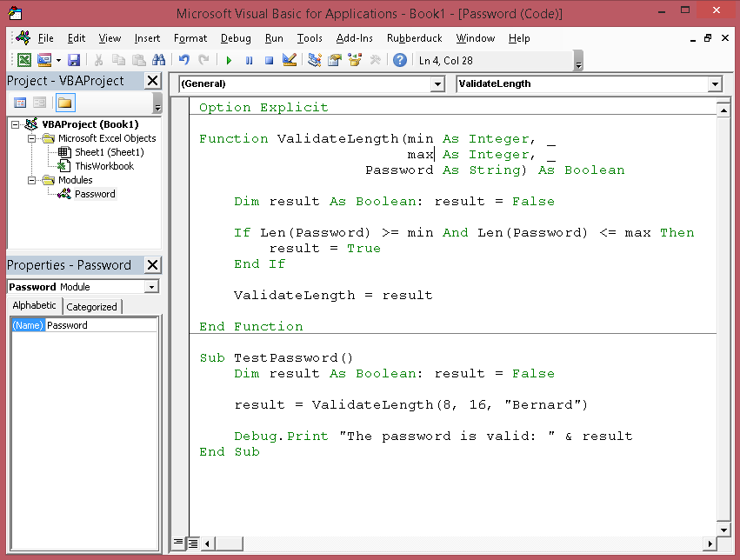Click the Procedure View button at bottom left

coord(178,543)
